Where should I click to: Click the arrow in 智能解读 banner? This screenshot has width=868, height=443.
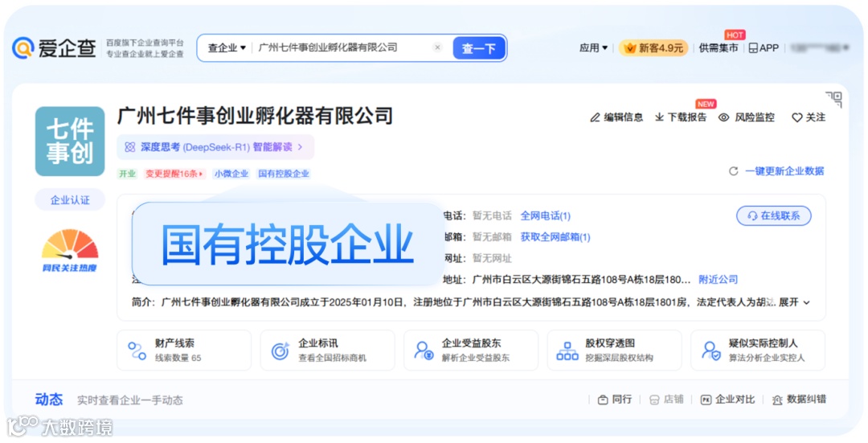point(301,147)
